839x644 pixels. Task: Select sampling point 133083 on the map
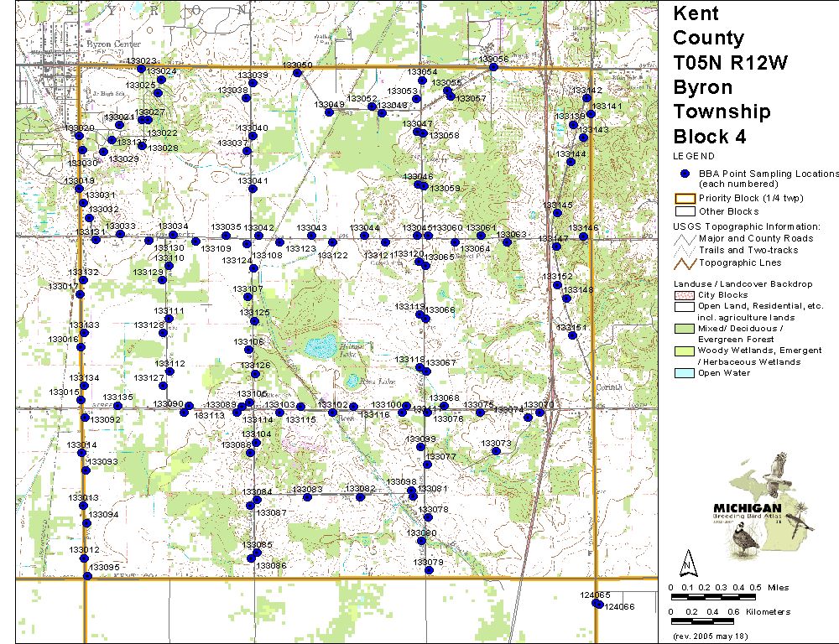[307, 496]
